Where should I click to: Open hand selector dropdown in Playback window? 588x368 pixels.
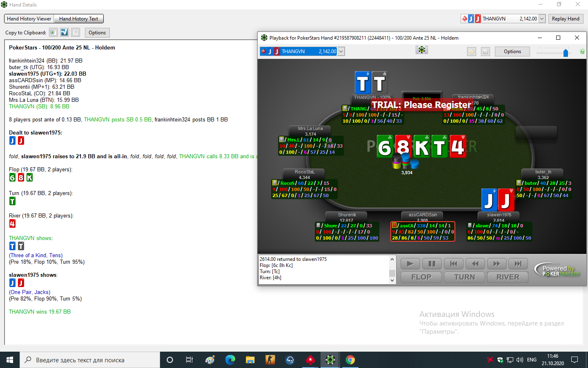(341, 52)
